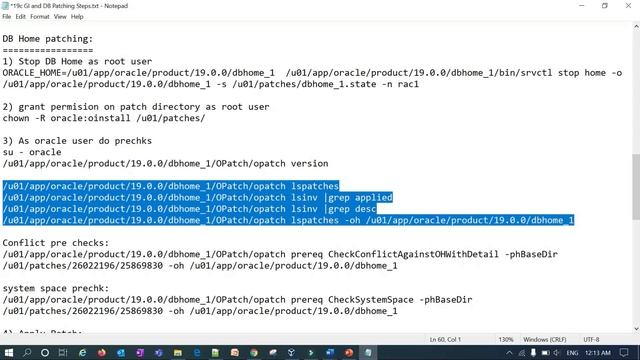Open Task View from taskbar
This screenshot has height=360, width=640.
pyautogui.click(x=63, y=353)
